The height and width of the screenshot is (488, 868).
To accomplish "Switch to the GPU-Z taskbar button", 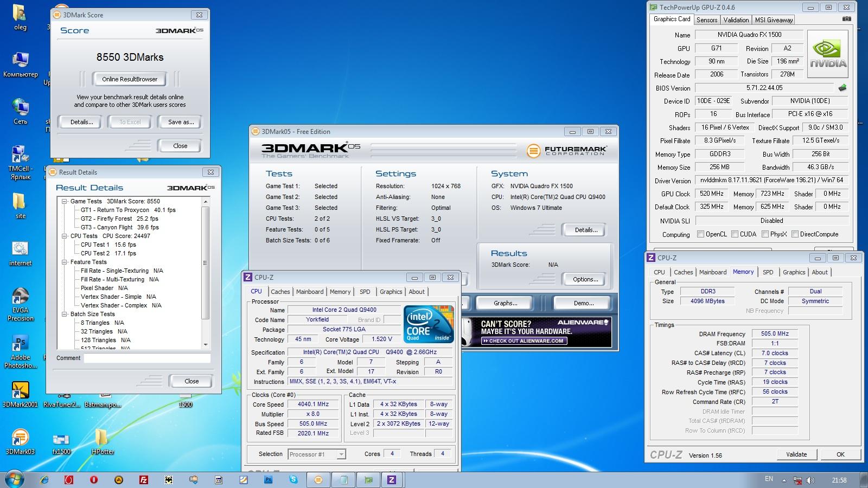I will pos(368,480).
